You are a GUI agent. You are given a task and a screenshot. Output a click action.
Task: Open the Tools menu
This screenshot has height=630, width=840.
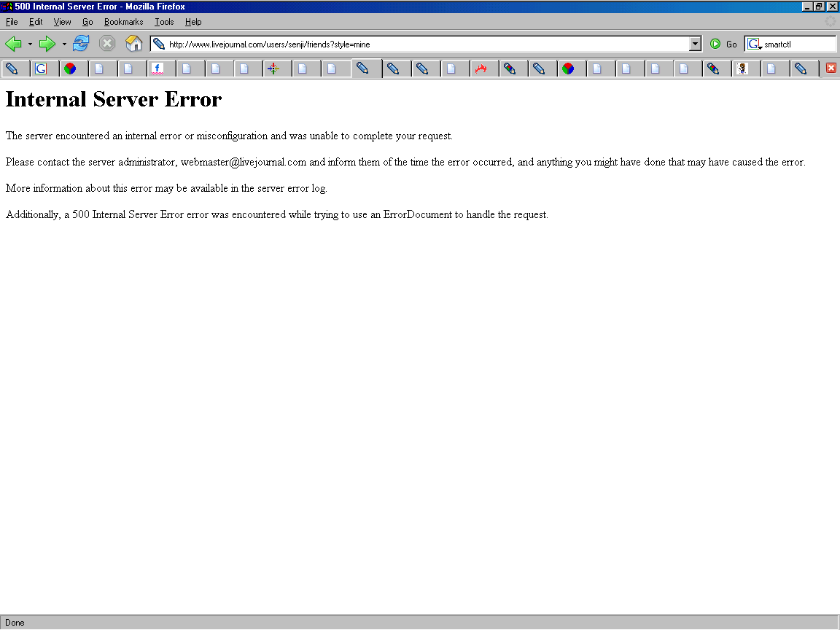164,22
